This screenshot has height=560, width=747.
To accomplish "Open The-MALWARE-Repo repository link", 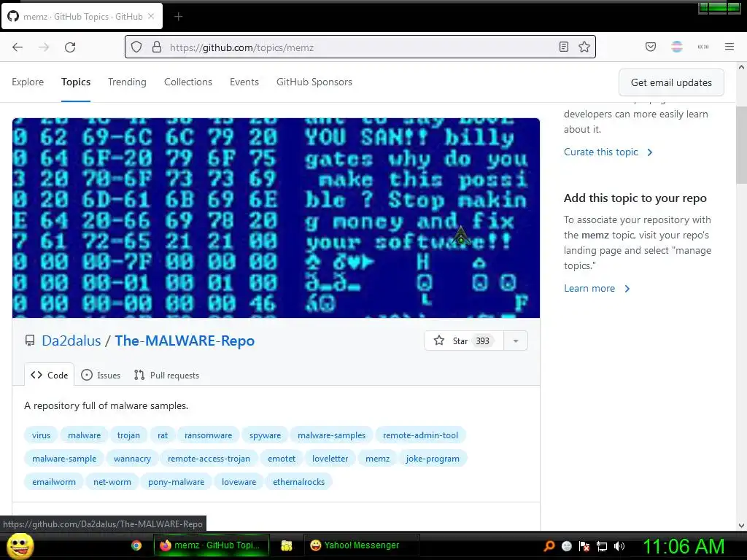I will click(185, 341).
